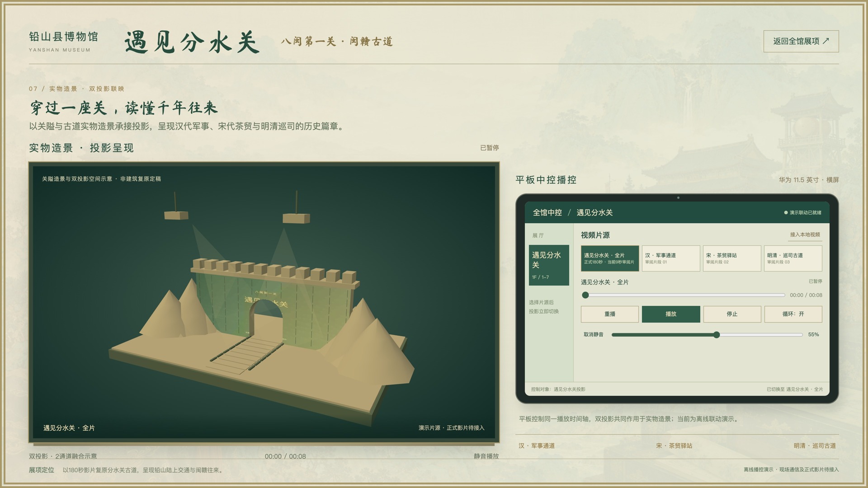Click the 演示联动已就绪 status indicator

[x=802, y=212]
